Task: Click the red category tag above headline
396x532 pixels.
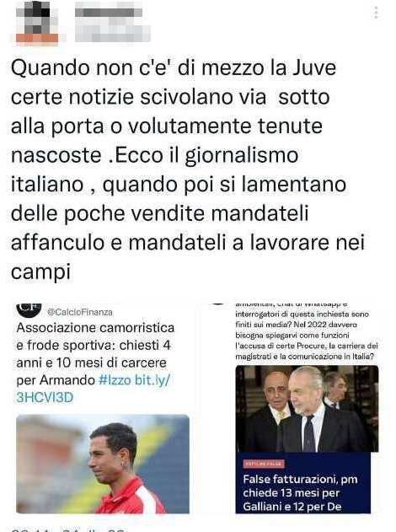Action: 264,464
